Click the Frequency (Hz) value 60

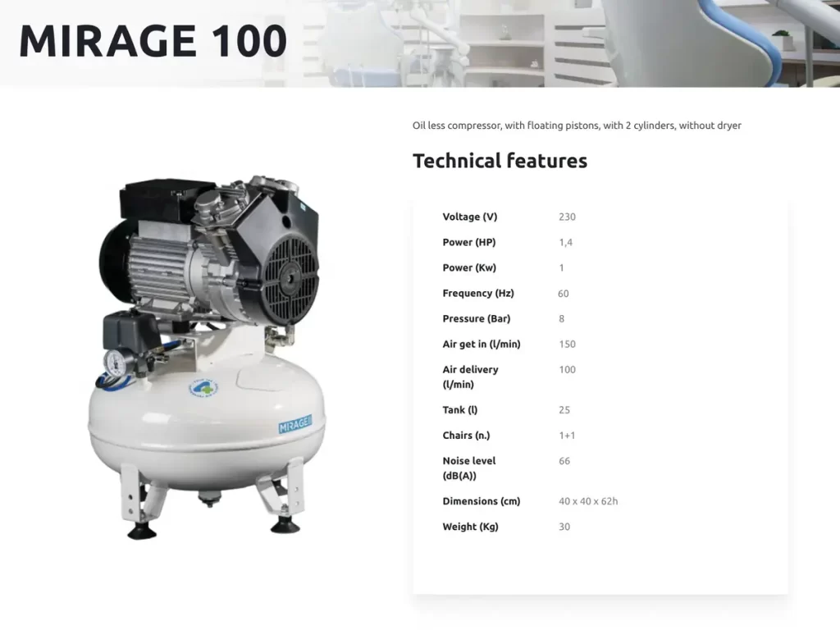pos(564,293)
